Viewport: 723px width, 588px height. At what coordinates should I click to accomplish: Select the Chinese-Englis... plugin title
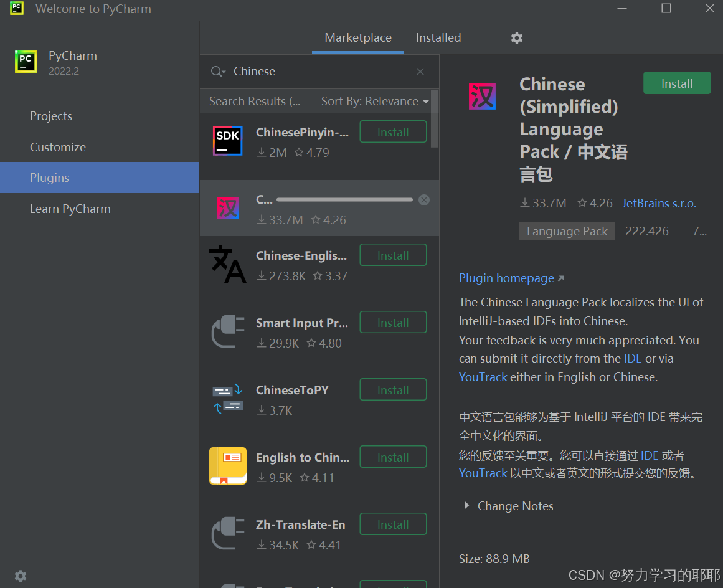[301, 255]
